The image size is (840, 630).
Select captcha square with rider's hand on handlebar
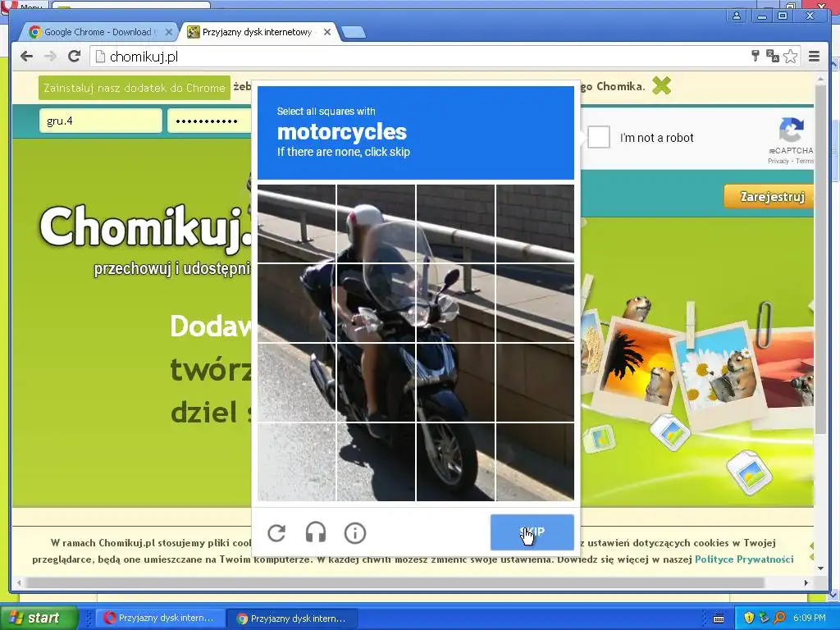tap(376, 303)
